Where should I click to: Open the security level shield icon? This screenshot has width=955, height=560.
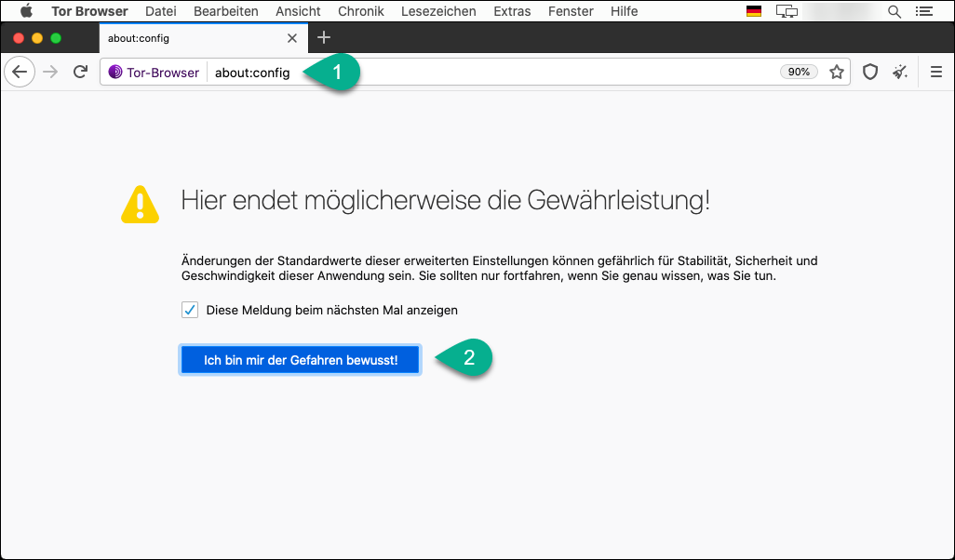[870, 73]
